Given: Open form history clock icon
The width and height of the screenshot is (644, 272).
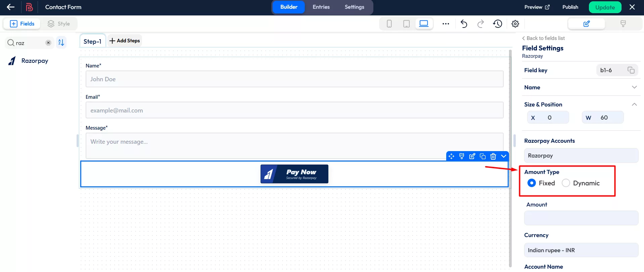Looking at the screenshot, I should point(498,24).
